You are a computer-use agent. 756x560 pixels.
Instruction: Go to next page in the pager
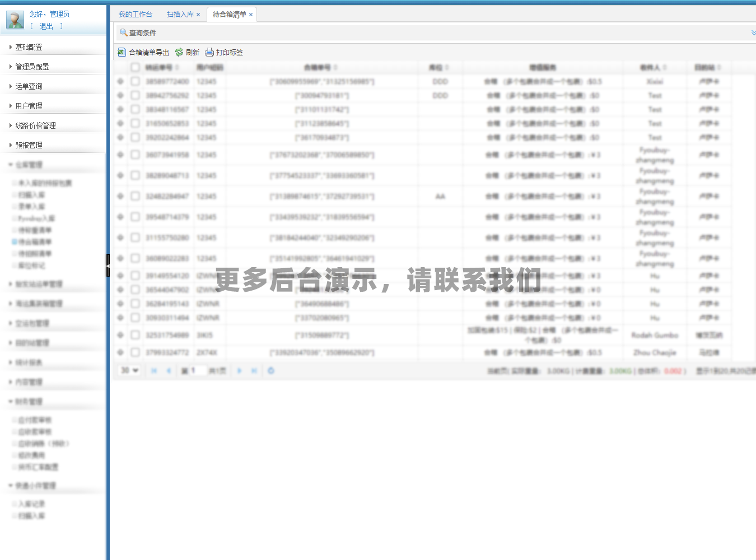(x=239, y=371)
